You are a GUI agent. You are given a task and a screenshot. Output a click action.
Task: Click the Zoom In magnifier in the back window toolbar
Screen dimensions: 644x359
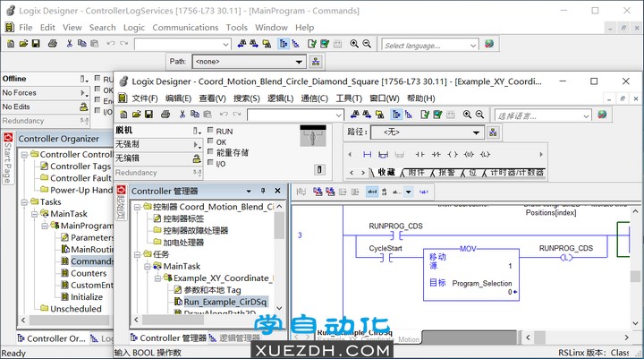(x=354, y=44)
